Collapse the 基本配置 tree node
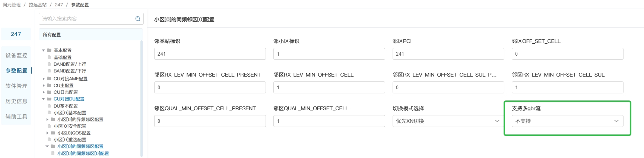Viewport: 644px width, 158px height. [x=44, y=50]
